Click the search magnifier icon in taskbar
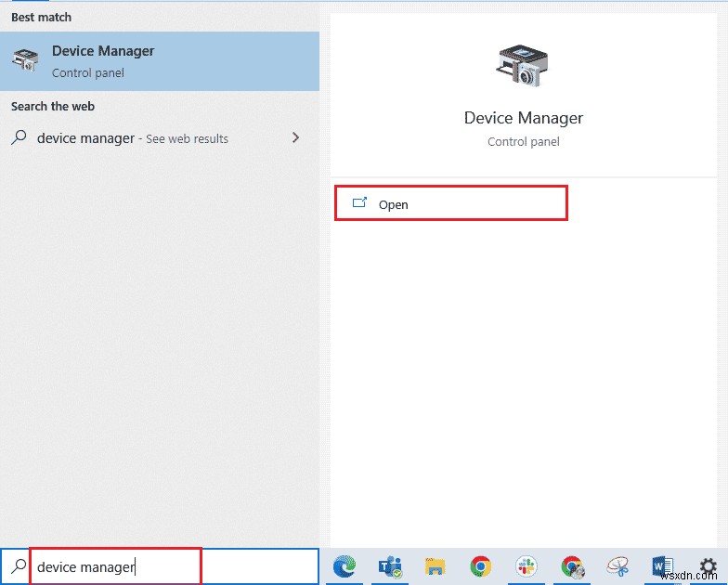This screenshot has height=585, width=728. pyautogui.click(x=19, y=566)
